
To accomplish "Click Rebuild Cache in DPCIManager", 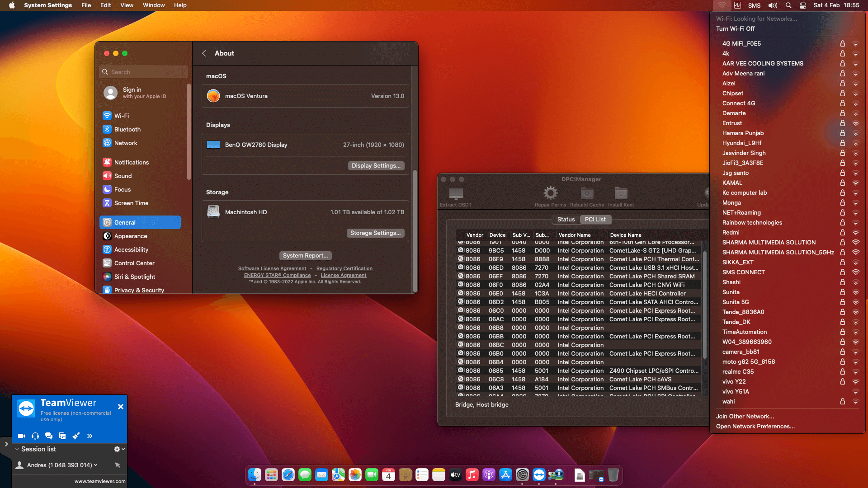I will pos(587,197).
